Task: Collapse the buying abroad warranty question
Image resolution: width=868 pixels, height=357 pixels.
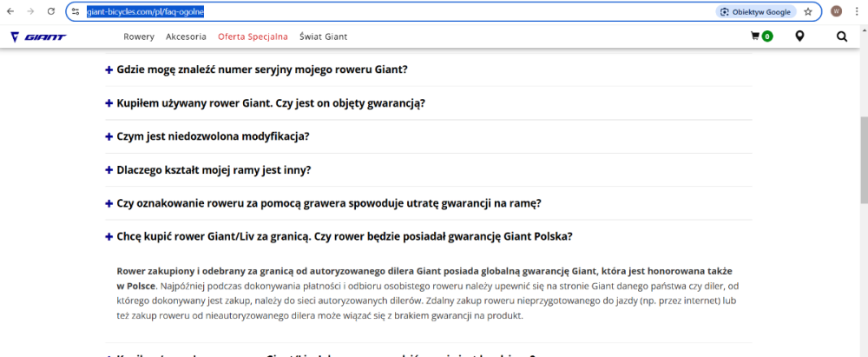Action: click(344, 236)
